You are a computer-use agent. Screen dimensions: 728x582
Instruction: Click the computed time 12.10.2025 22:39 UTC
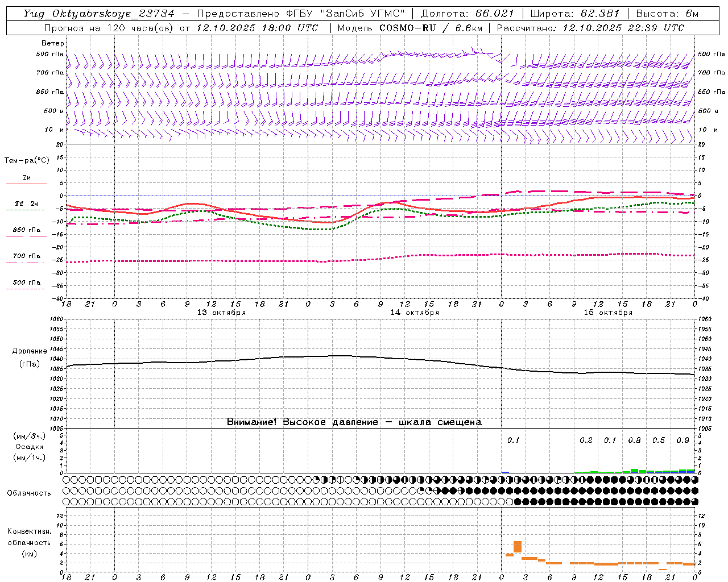pos(623,28)
